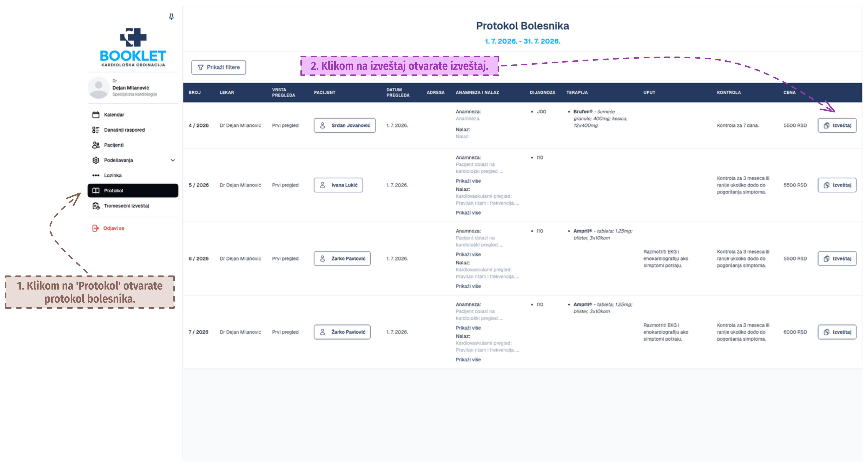This screenshot has width=868, height=467.
Task: Open patient Srđan Jovanović
Action: pos(345,125)
